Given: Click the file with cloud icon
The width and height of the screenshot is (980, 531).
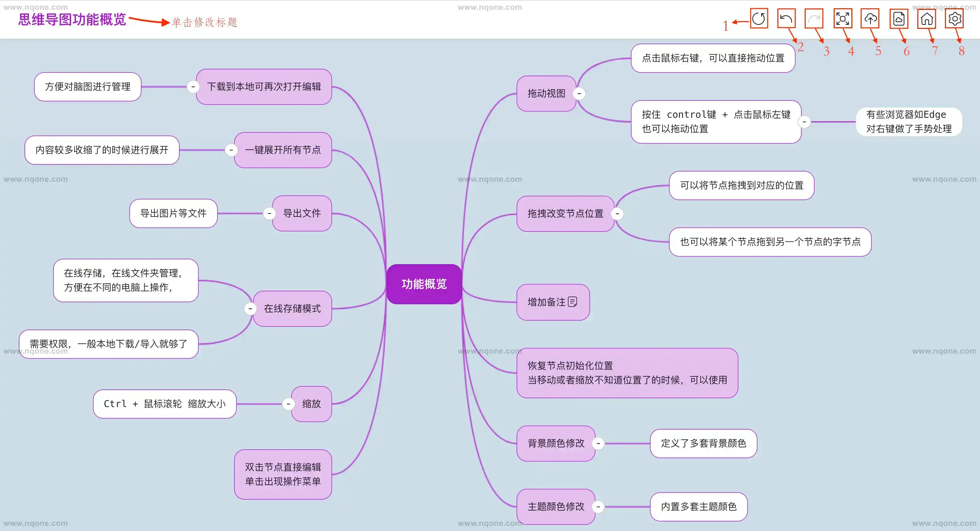Looking at the screenshot, I should coord(899,19).
